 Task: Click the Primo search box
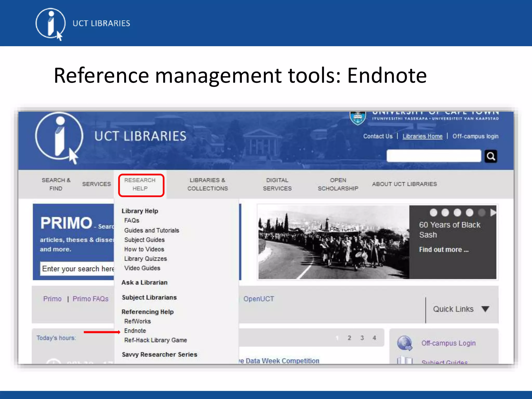[x=77, y=269]
